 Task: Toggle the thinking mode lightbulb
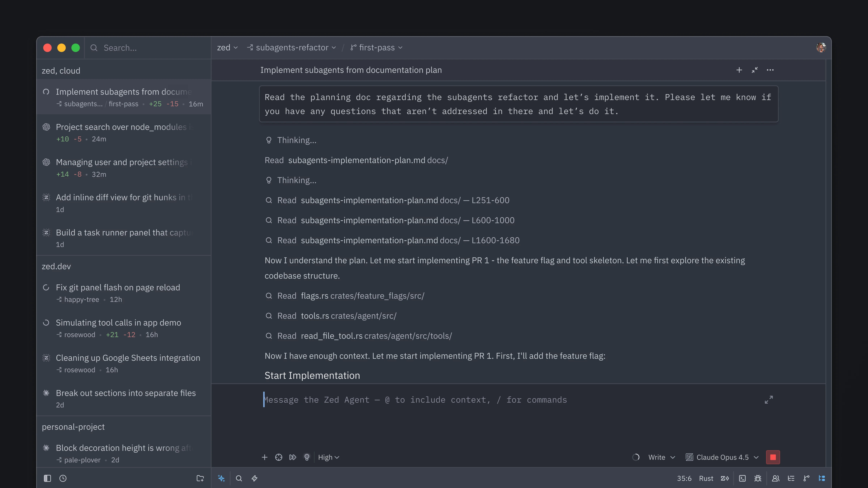pyautogui.click(x=307, y=457)
